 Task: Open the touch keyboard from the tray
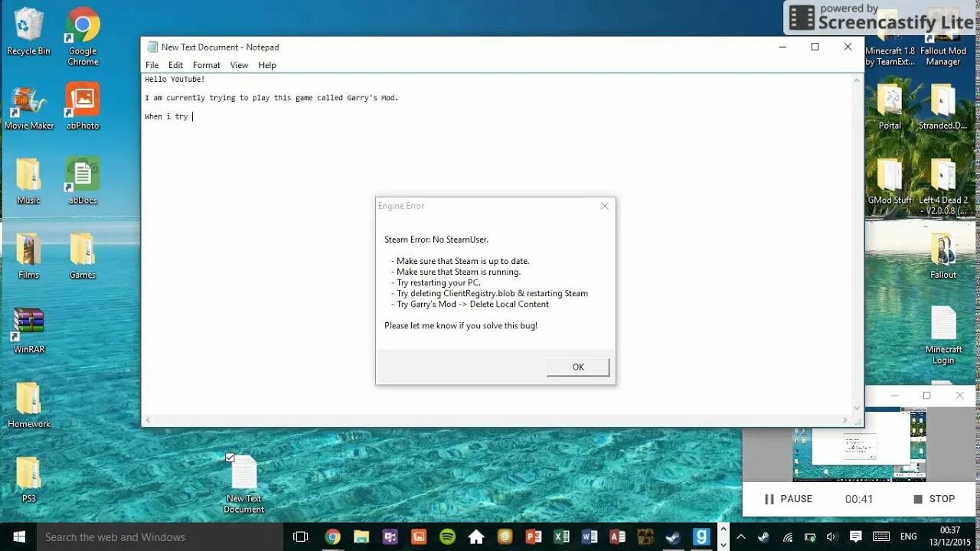(x=881, y=537)
